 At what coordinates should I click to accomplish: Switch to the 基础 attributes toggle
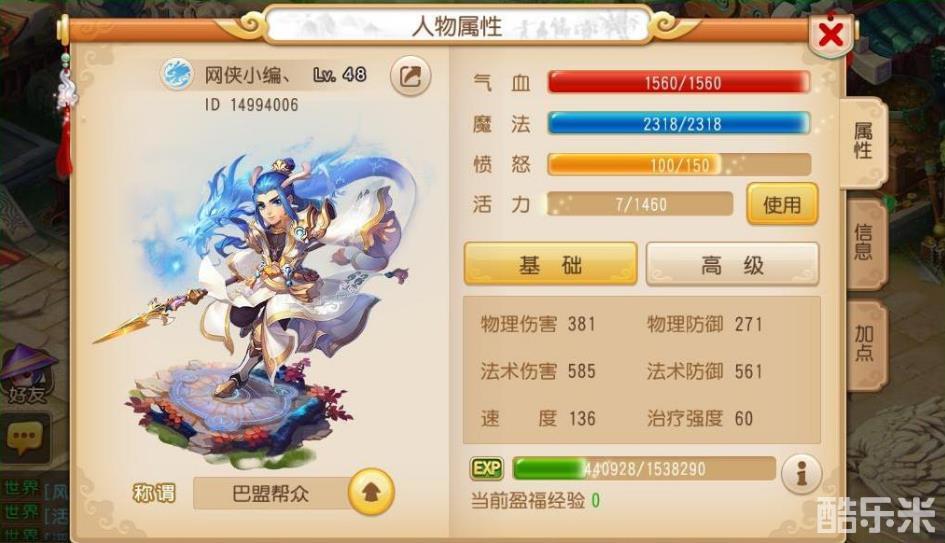[550, 264]
